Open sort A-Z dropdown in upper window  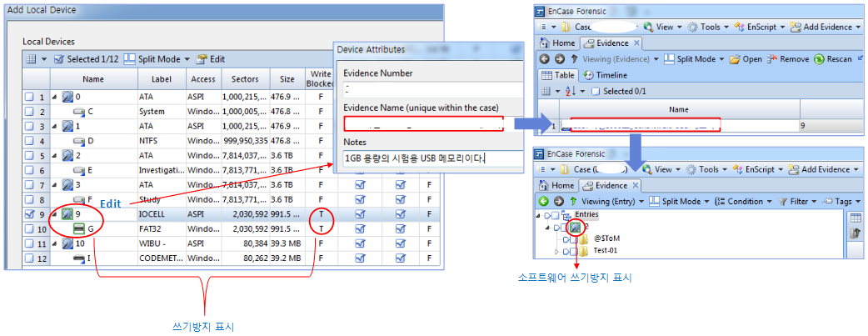576,91
